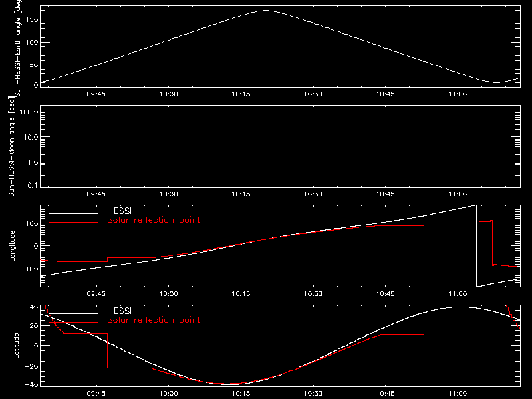Click the 0.1 tick in Moon angle plot
Viewport: 532px width, 399px height.
[x=33, y=186]
